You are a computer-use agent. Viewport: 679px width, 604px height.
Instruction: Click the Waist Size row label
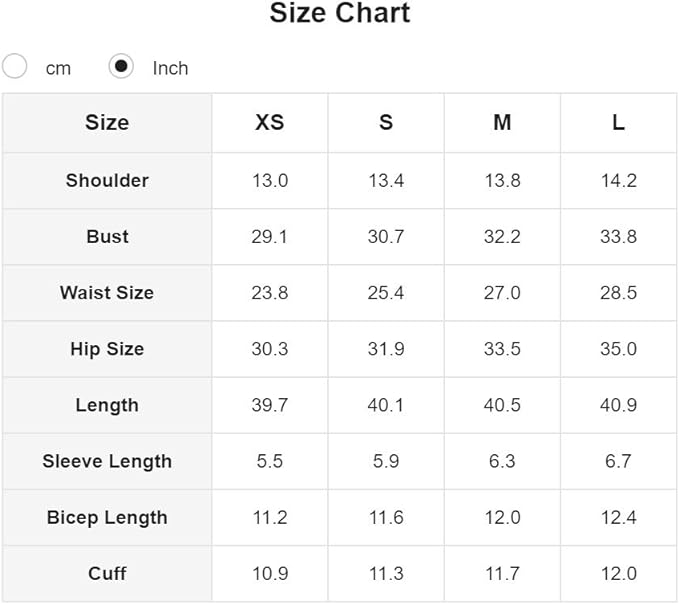(x=107, y=293)
